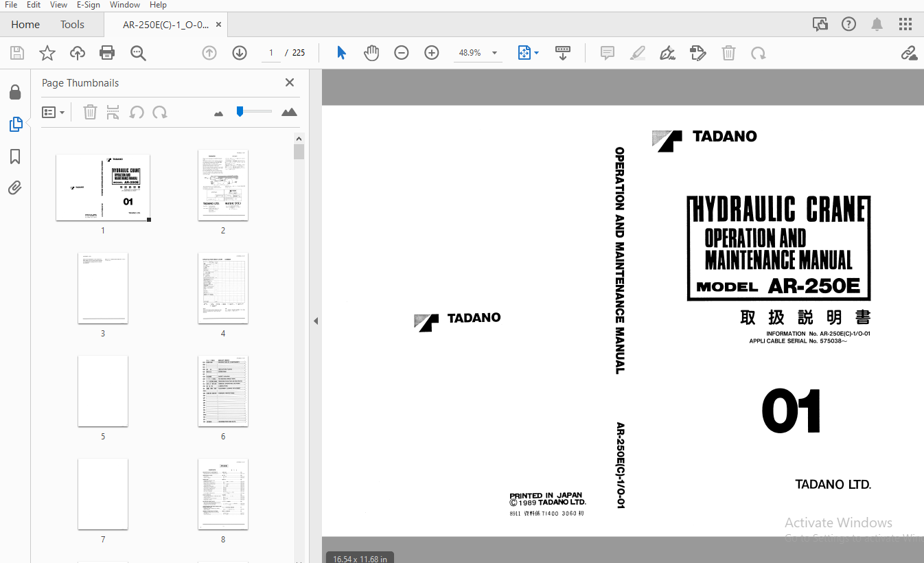Go to previous page with the up arrow

tap(209, 53)
